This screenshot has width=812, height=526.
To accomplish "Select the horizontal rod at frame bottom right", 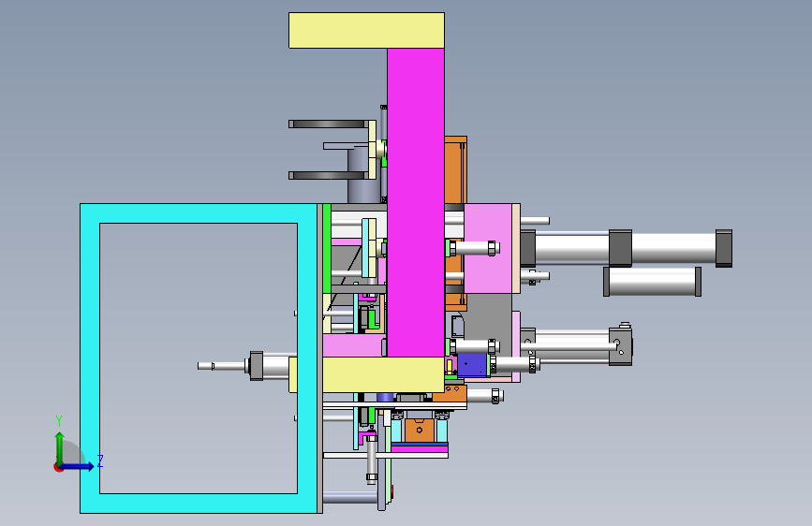I will pos(350,498).
